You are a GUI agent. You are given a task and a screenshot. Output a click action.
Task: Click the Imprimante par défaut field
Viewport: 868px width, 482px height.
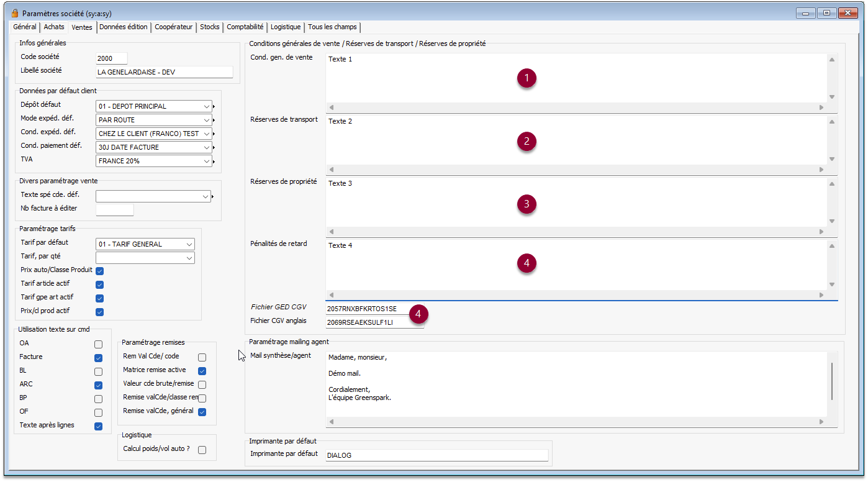436,455
